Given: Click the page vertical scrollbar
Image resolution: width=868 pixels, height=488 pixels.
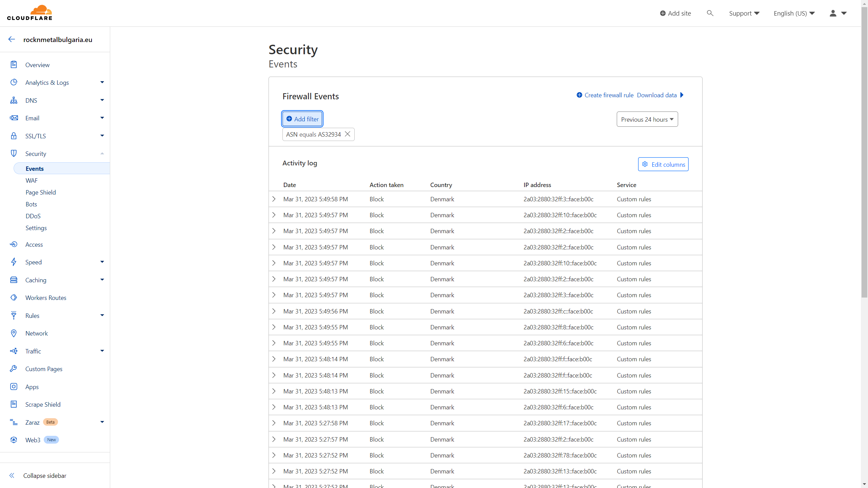Looking at the screenshot, I should pyautogui.click(x=864, y=152).
